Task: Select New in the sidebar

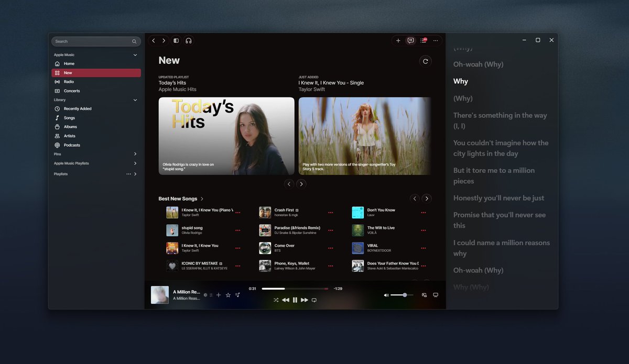Action: point(96,73)
